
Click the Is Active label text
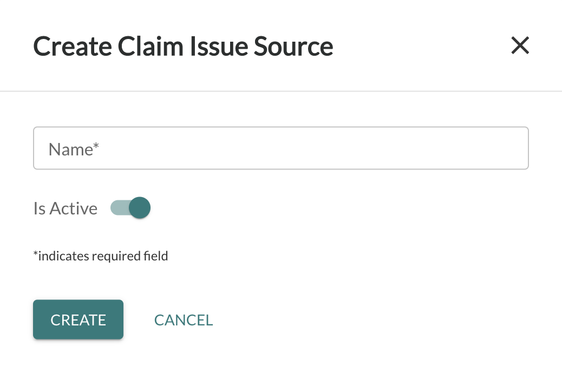[65, 208]
